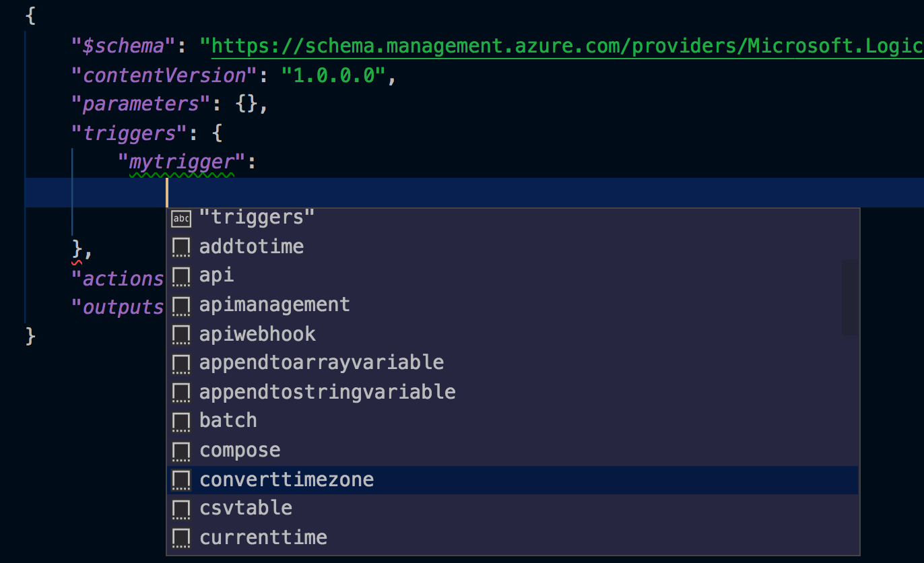Image resolution: width=924 pixels, height=563 pixels.
Task: Click the icon beside compose suggestion
Action: pos(180,451)
